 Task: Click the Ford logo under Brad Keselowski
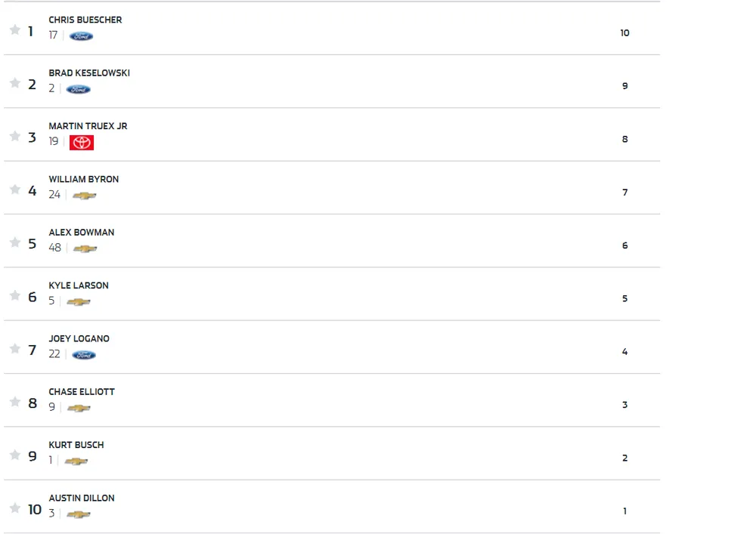(78, 89)
